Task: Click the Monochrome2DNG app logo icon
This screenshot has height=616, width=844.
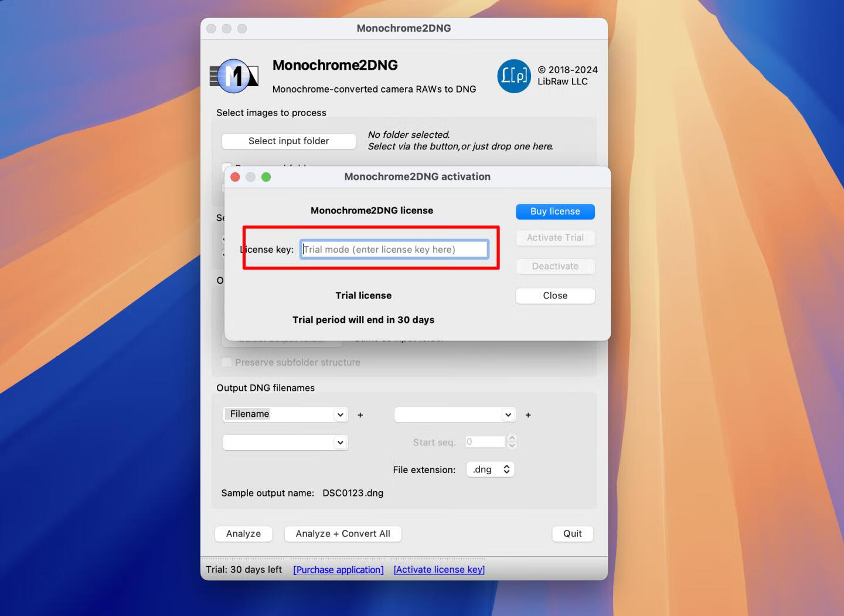Action: click(x=234, y=76)
